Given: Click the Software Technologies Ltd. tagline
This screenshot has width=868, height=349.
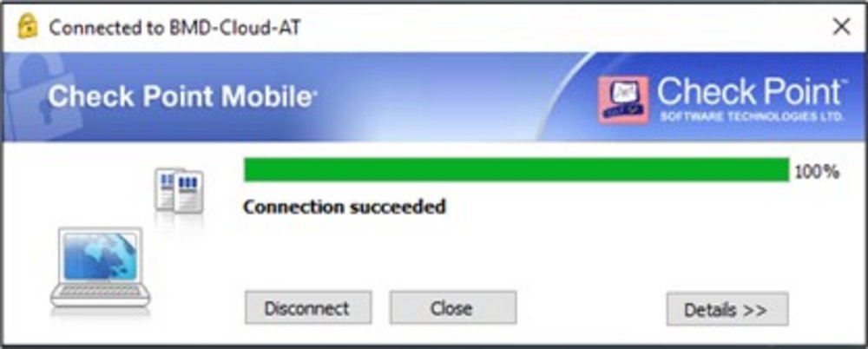Looking at the screenshot, I should coord(752,117).
